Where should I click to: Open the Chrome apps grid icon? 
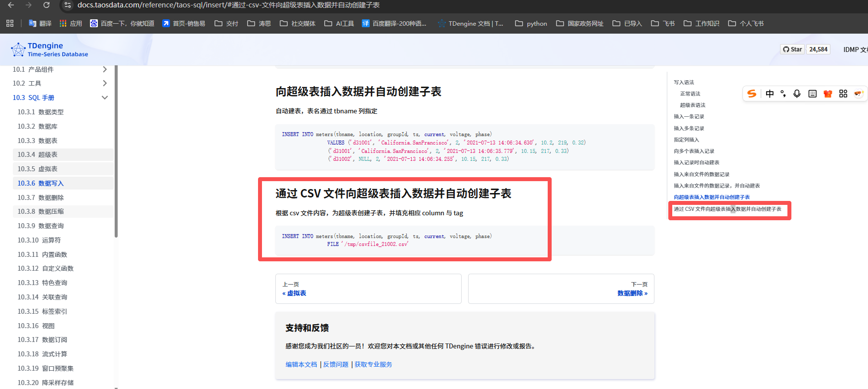click(x=10, y=23)
